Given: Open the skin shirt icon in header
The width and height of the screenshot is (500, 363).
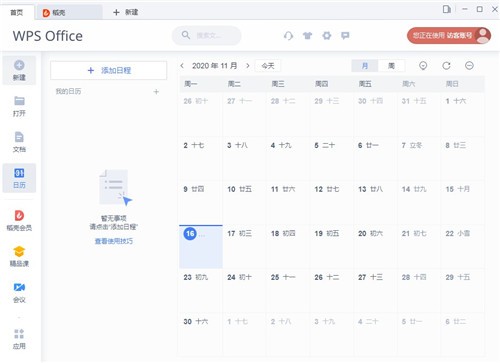Looking at the screenshot, I should pos(307,35).
